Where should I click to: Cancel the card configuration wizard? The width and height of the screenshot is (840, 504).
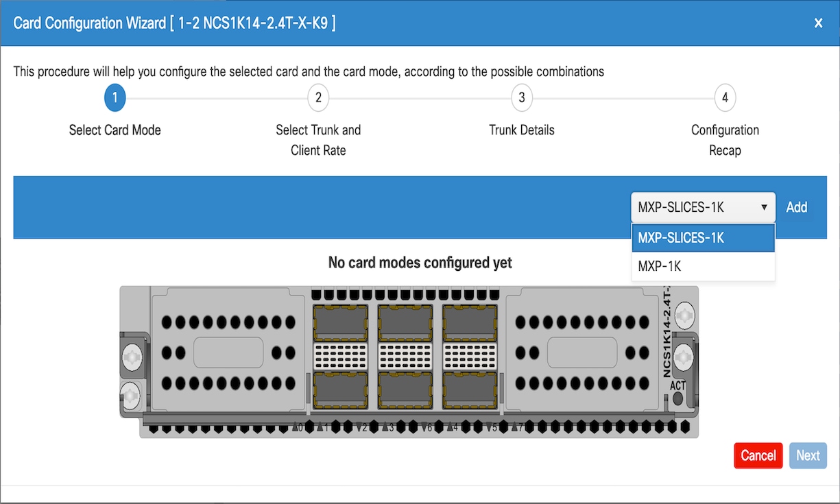pyautogui.click(x=758, y=455)
